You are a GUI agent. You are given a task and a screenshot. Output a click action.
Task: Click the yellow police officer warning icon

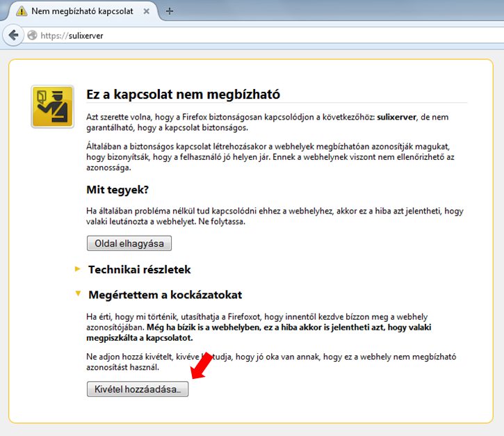tap(52, 106)
